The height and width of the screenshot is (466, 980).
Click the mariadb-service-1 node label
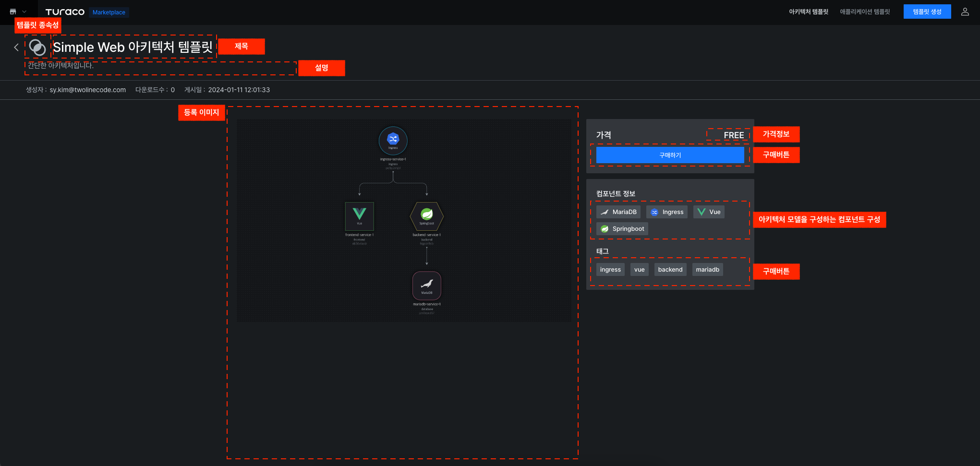(x=427, y=304)
